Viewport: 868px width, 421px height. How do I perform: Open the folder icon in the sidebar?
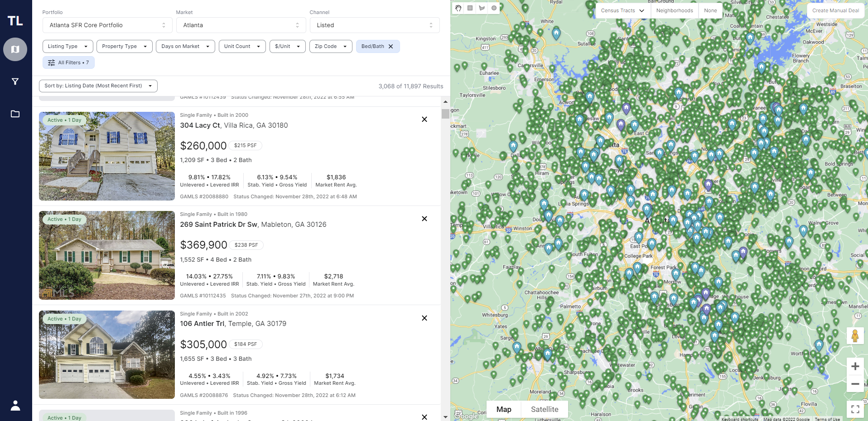point(15,114)
